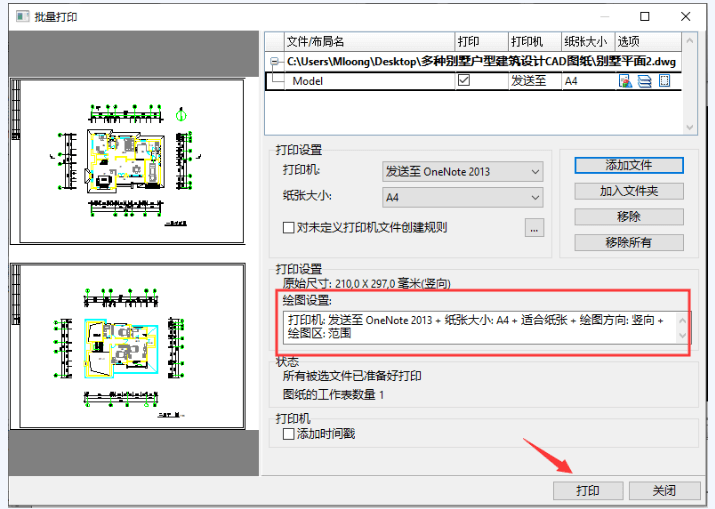The height and width of the screenshot is (509, 715).
Task: Enable 添加时间戳 checkbox
Action: (x=288, y=434)
